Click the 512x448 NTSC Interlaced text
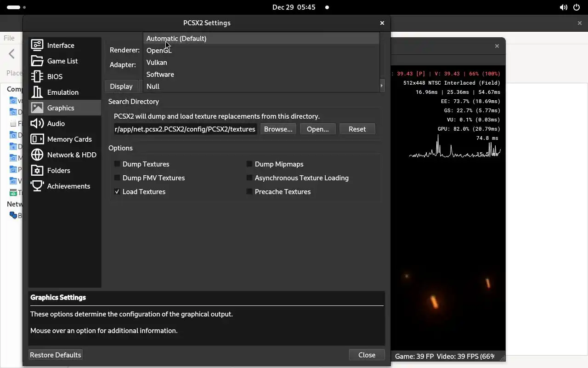588x368 pixels. coord(452,83)
